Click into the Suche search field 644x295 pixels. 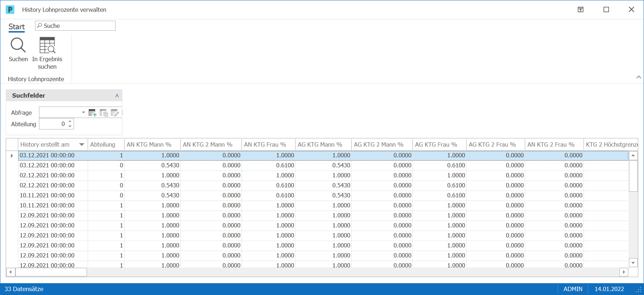(x=75, y=26)
